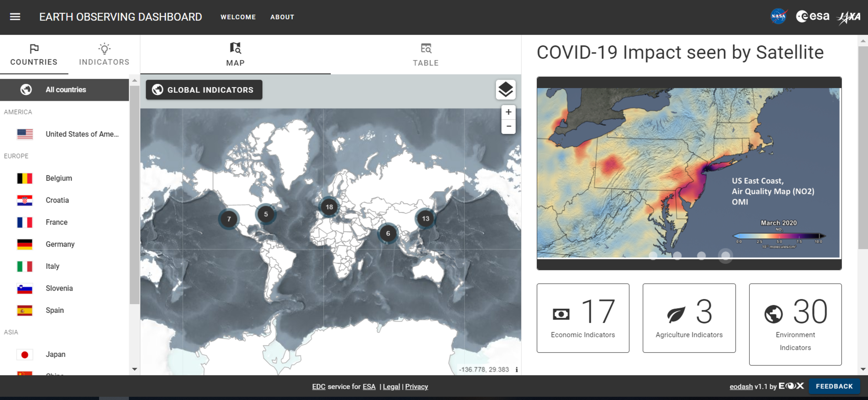Viewport: 868px width, 400px height.
Task: Open the hamburger navigation menu
Action: pos(15,17)
